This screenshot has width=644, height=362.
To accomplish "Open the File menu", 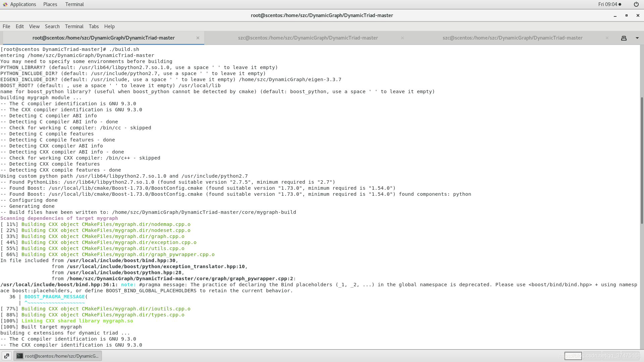I will coord(6,26).
